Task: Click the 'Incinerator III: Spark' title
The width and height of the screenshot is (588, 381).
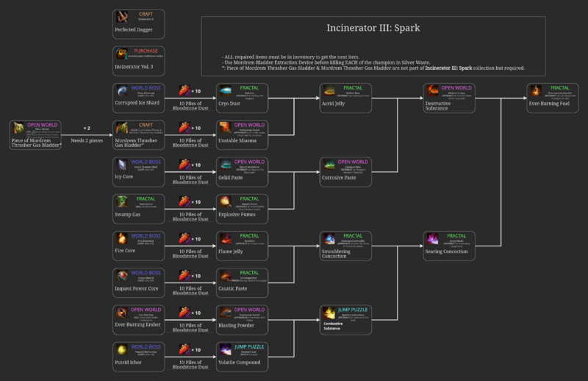Action: tap(373, 28)
